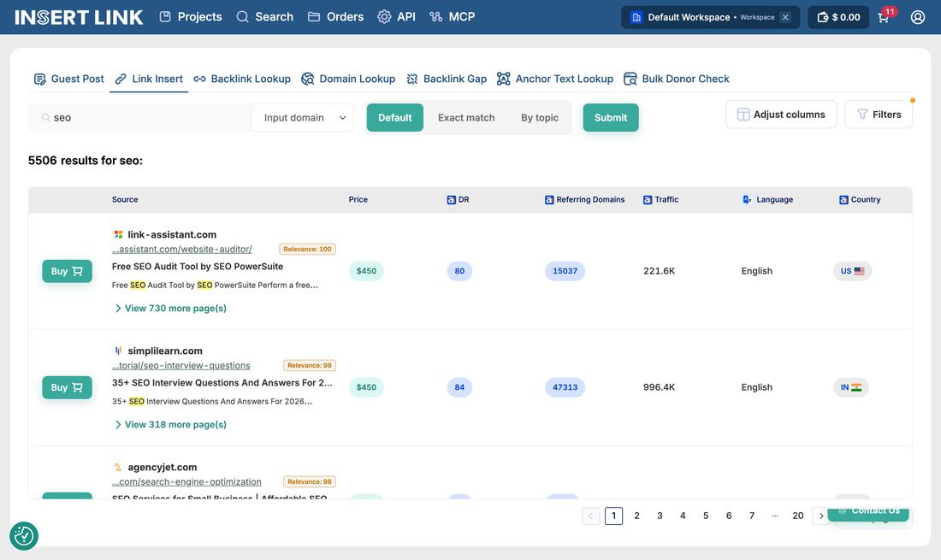Viewport: 941px width, 560px height.
Task: Switch to the Domain Lookup tab
Action: point(348,79)
